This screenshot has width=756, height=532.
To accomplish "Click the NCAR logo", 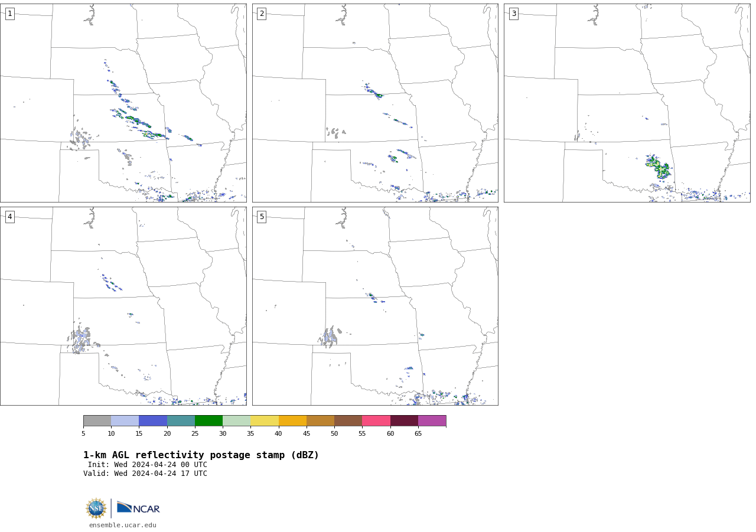I will coord(138,508).
